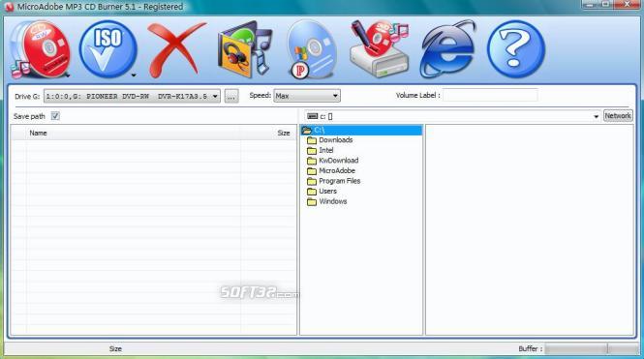Click the Buffer progress bar
Image resolution: width=644 pixels, height=359 pixels.
[x=592, y=348]
